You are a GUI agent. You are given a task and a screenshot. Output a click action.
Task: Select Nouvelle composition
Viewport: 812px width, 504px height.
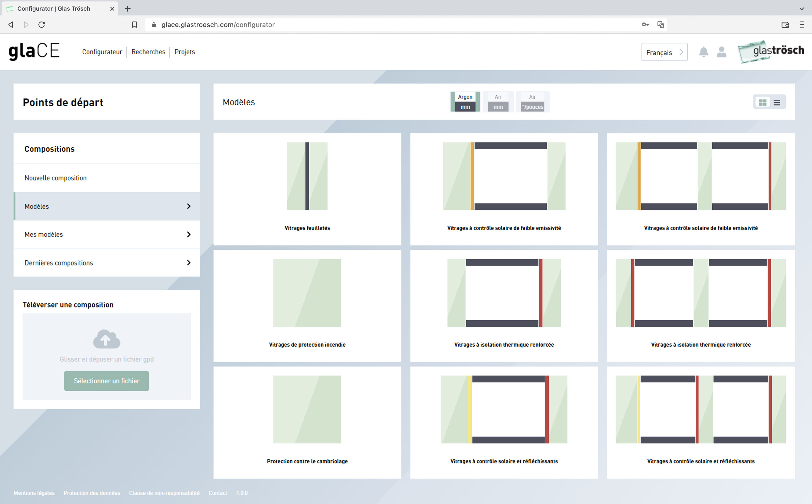tap(107, 178)
